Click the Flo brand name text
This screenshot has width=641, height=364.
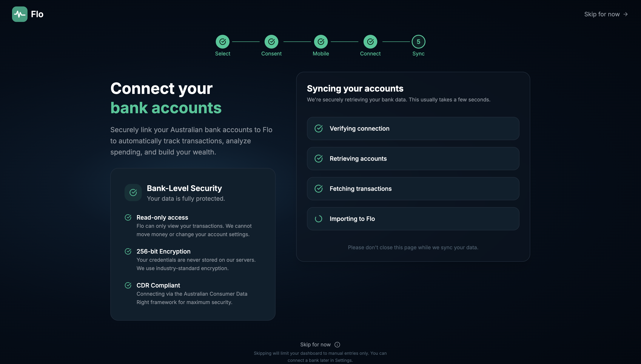tap(37, 14)
